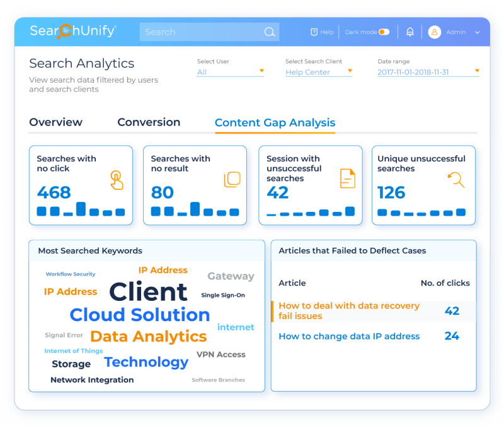This screenshot has height=427, width=504.
Task: Click Articles that Failed to Deflect Cases title
Action: coord(352,251)
